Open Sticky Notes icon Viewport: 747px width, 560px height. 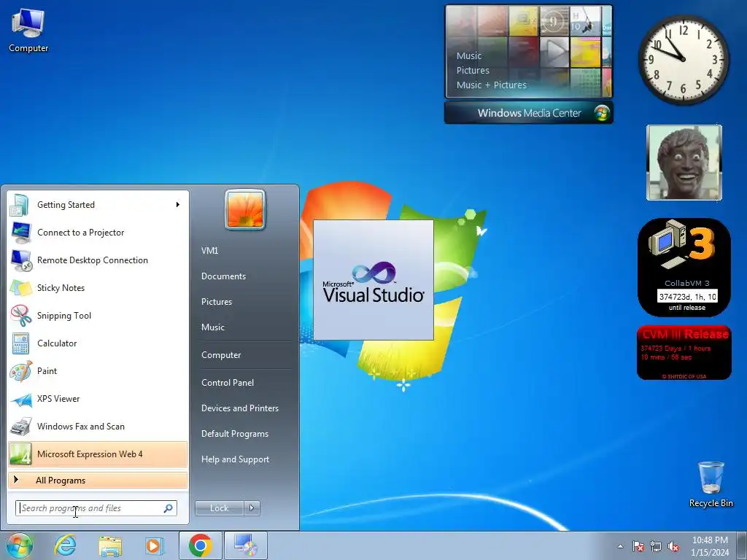[x=21, y=287]
